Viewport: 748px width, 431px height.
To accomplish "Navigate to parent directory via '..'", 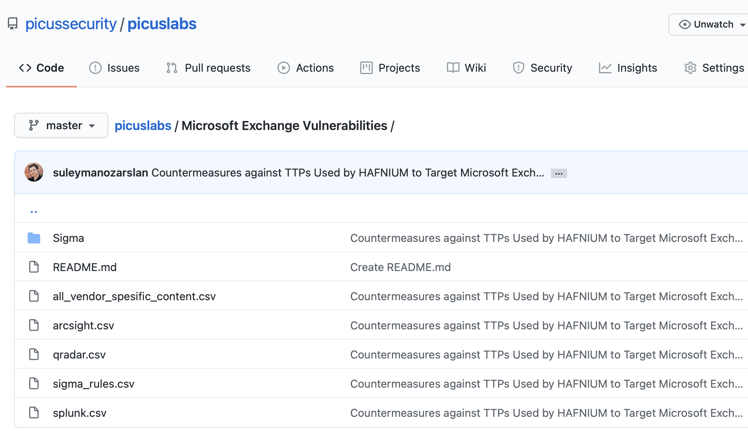I will click(x=34, y=210).
